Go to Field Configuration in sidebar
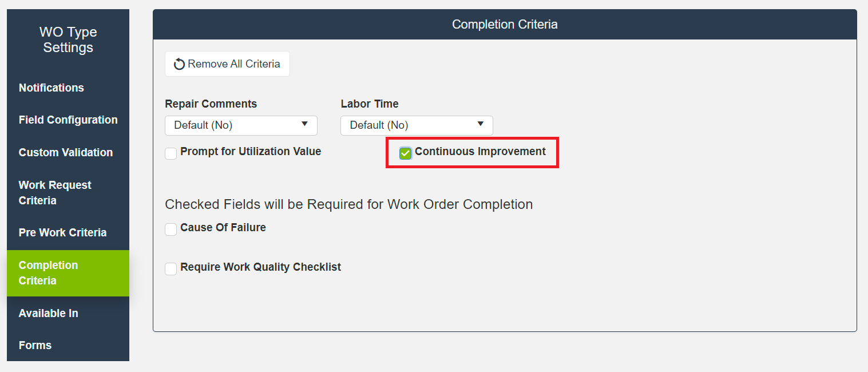The width and height of the screenshot is (868, 372). pos(68,120)
